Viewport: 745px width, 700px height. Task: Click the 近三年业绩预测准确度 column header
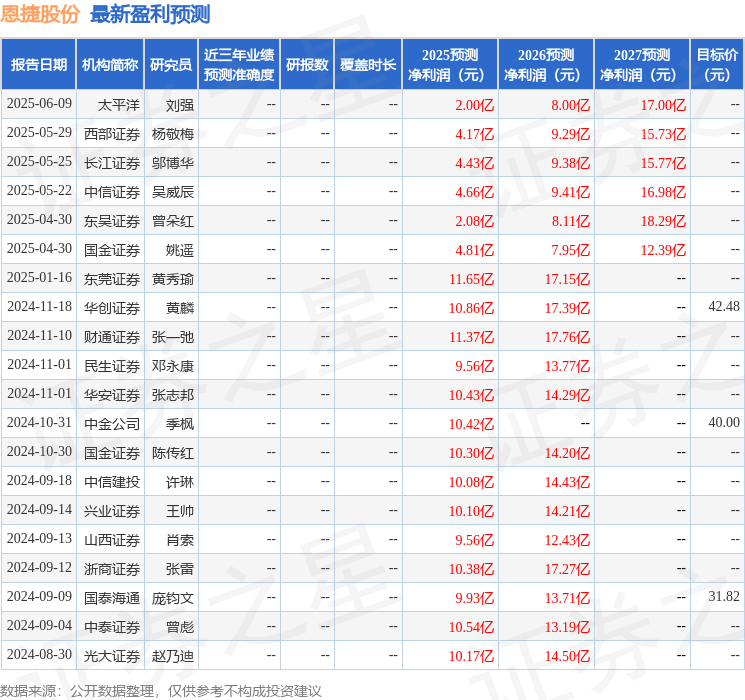pos(239,65)
